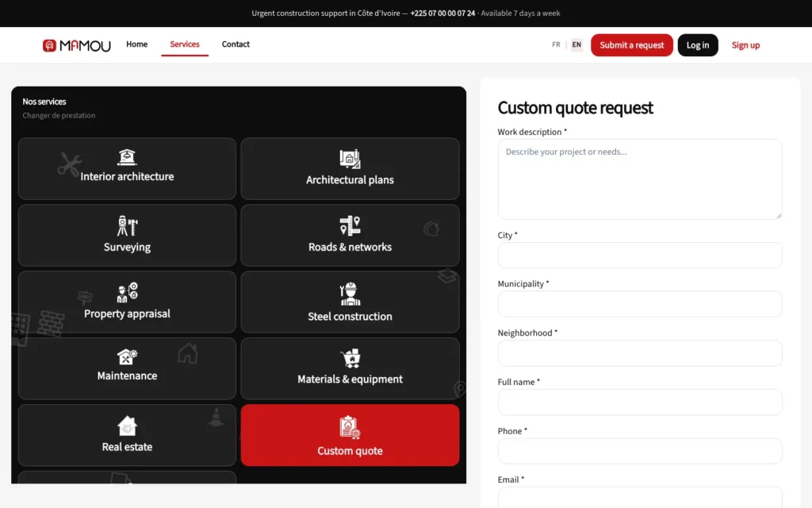Select the Materials & equipment card label
Image resolution: width=812 pixels, height=508 pixels.
(x=350, y=379)
